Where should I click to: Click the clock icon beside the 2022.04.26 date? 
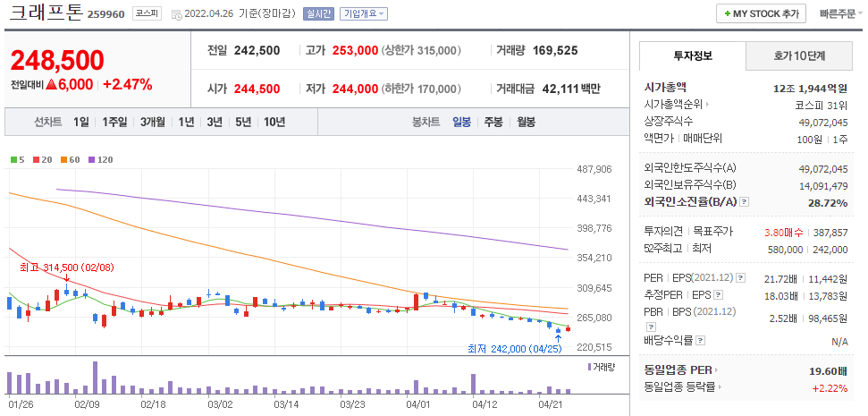(177, 14)
